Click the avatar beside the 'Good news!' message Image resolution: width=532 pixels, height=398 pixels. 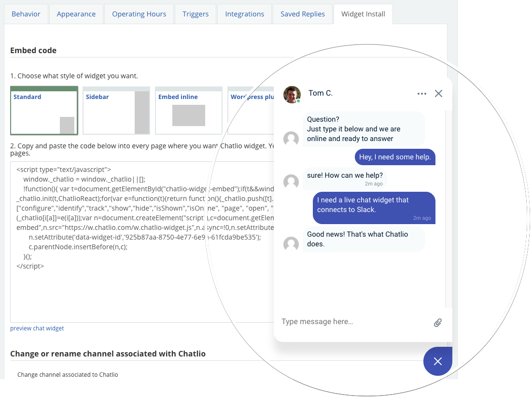coord(291,244)
